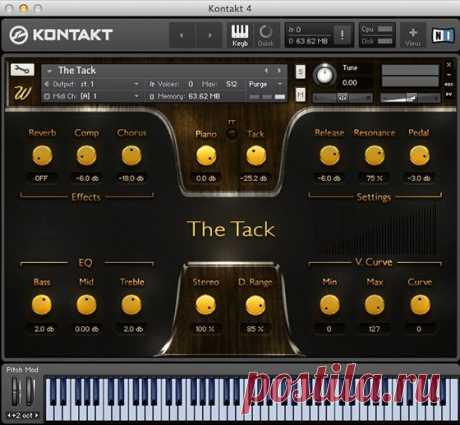Click the Tack volume knob
Image resolution: width=460 pixels, height=425 pixels.
(256, 156)
